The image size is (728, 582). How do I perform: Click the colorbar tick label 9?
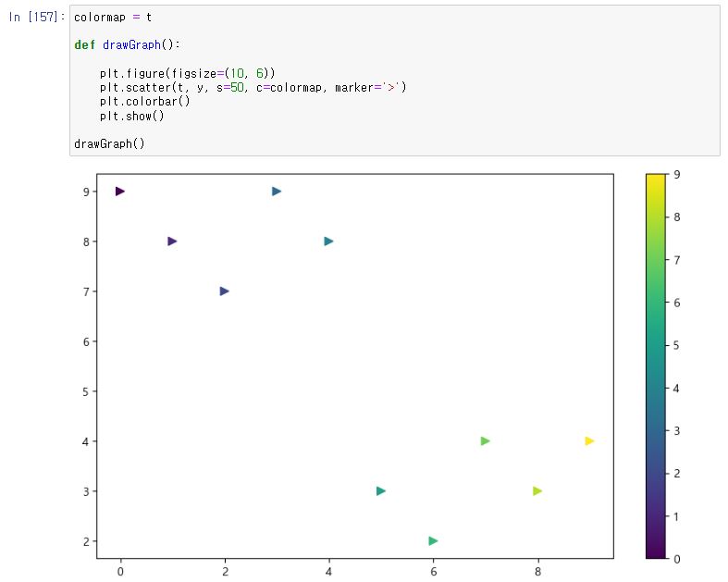point(677,175)
